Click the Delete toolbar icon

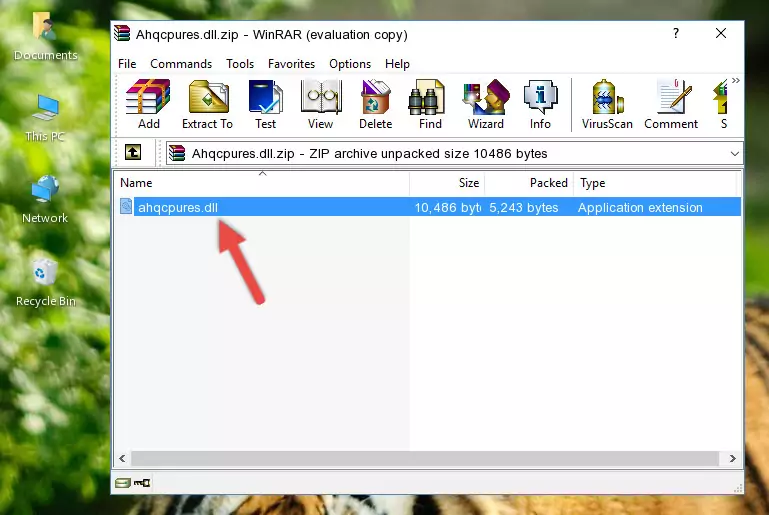375,104
